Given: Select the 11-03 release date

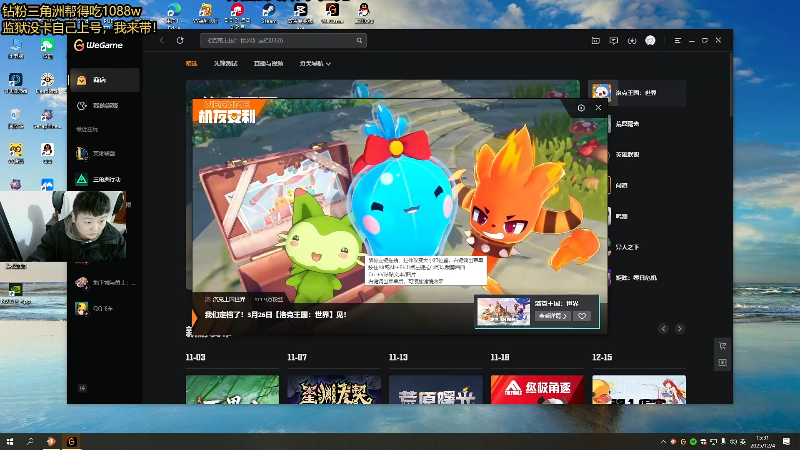Looking at the screenshot, I should (x=195, y=357).
